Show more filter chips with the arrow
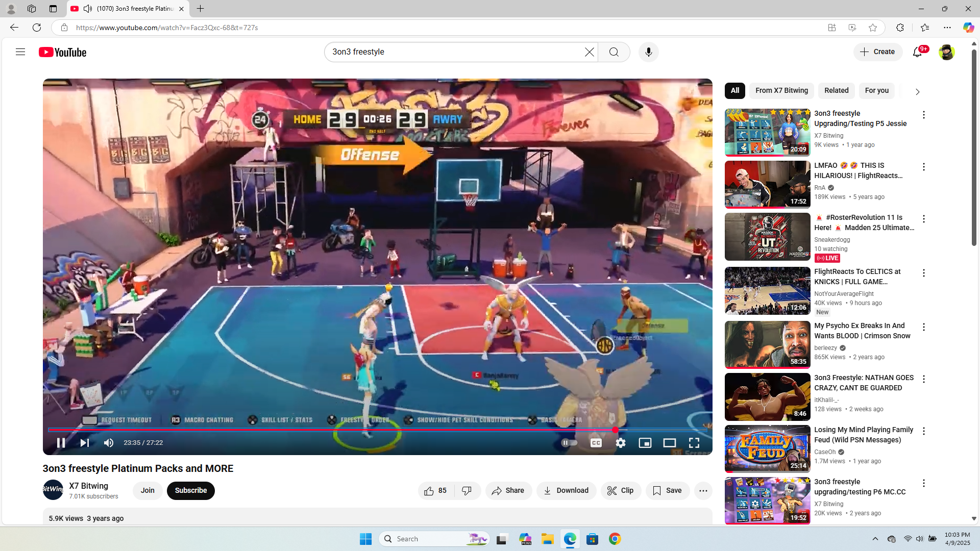Screen dimensions: 980x551 [917, 92]
